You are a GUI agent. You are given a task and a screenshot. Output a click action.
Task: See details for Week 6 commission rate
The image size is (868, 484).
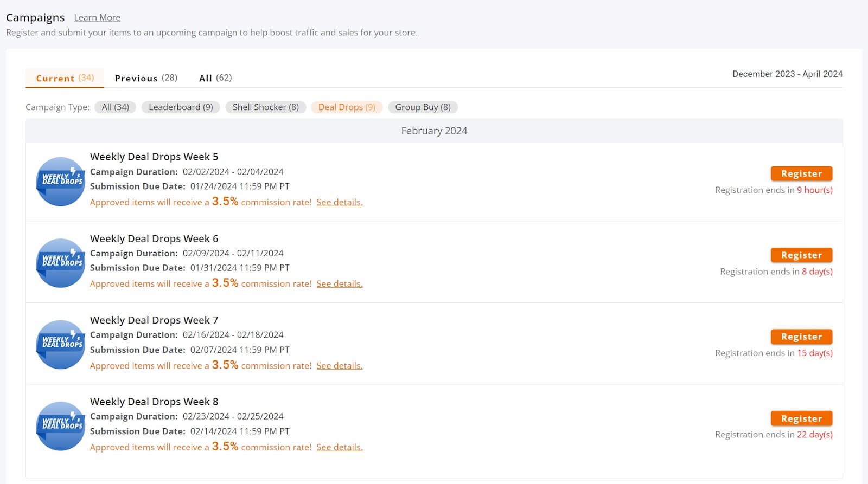340,283
